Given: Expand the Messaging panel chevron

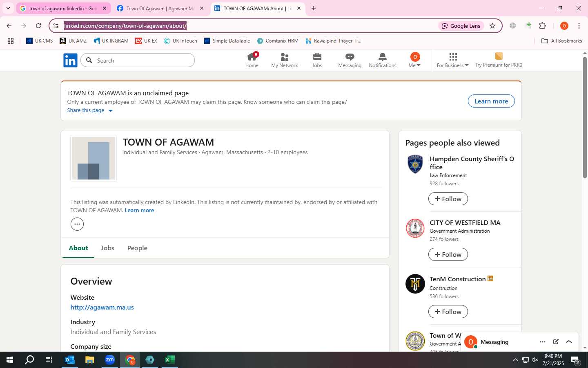Looking at the screenshot, I should click(x=569, y=342).
